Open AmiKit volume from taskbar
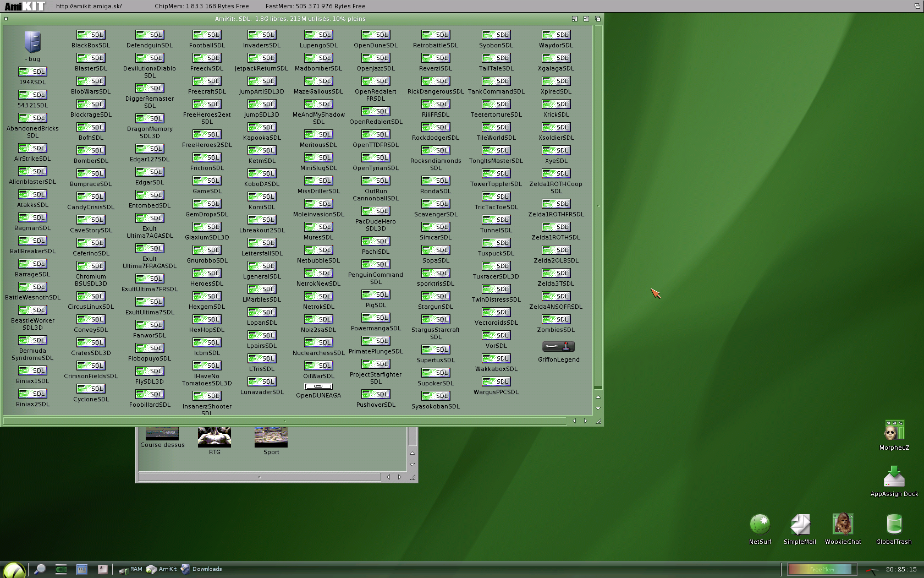The image size is (924, 578). click(x=162, y=569)
